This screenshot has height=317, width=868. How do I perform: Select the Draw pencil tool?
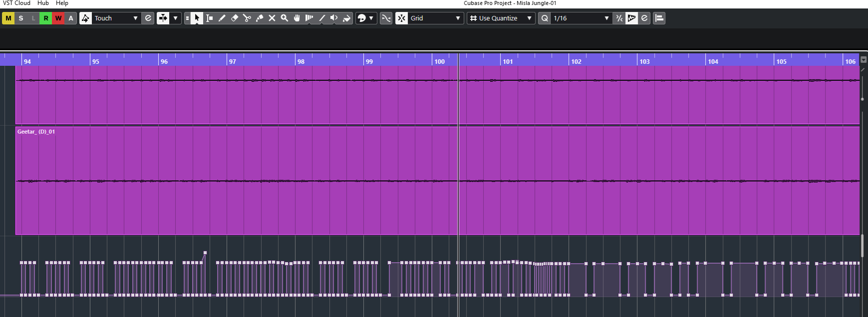coord(222,18)
